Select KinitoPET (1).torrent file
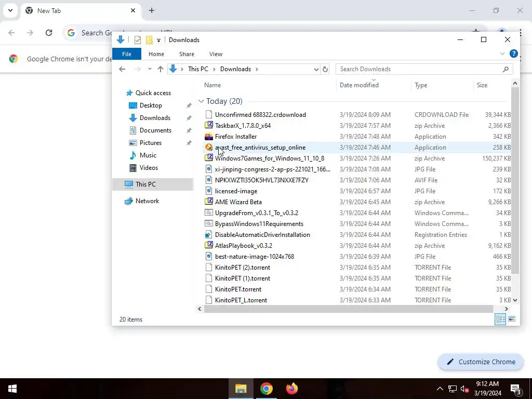532x399 pixels. tap(243, 278)
